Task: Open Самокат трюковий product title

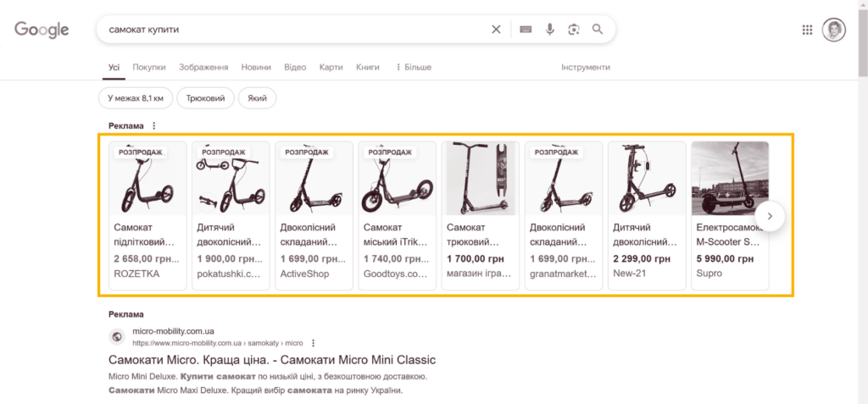Action: [x=473, y=235]
